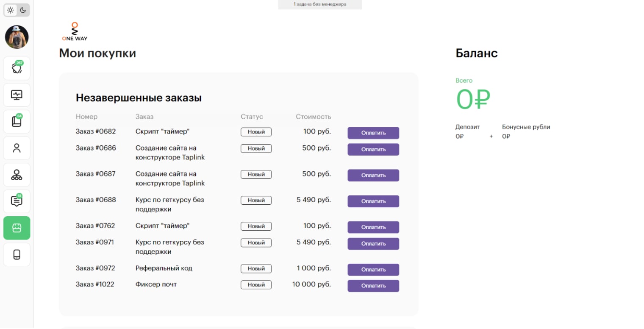Image resolution: width=644 pixels, height=329 pixels.
Task: Click Оплатить for Реферальный код order
Action: [373, 270]
